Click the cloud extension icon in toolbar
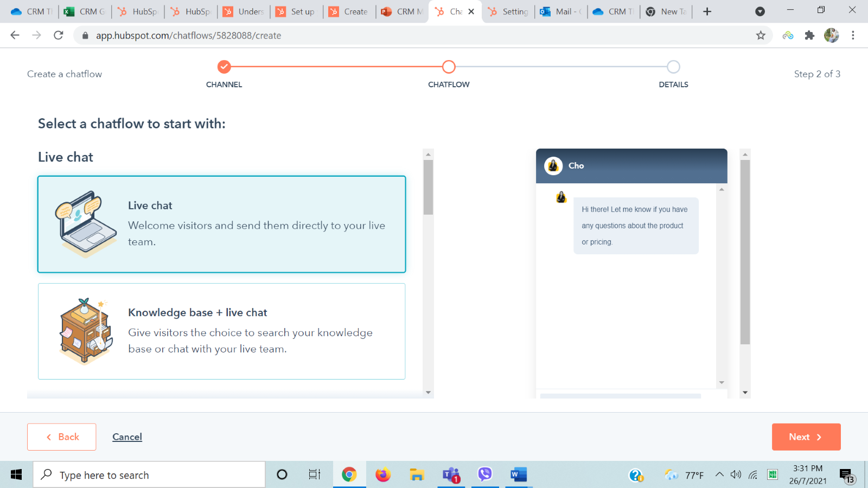Image resolution: width=868 pixels, height=488 pixels. [788, 35]
